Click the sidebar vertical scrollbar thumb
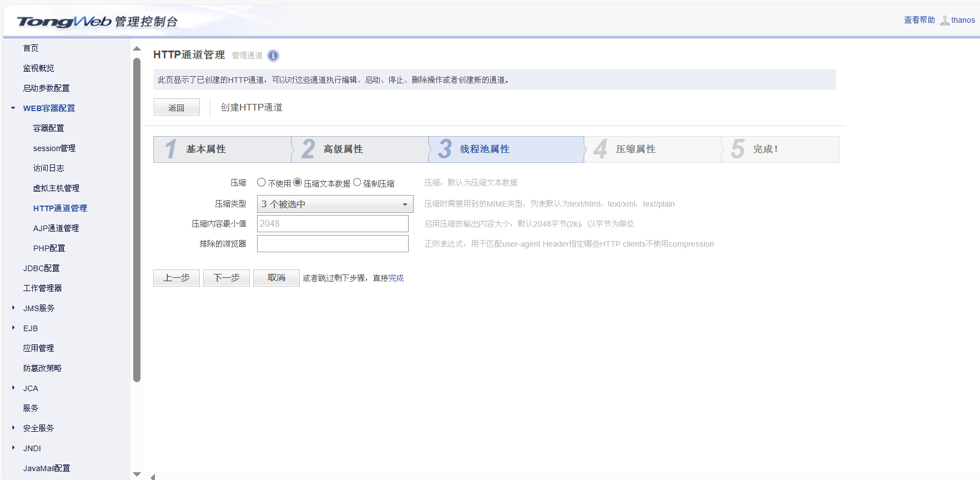Screen dimensions: 980x480 137,219
